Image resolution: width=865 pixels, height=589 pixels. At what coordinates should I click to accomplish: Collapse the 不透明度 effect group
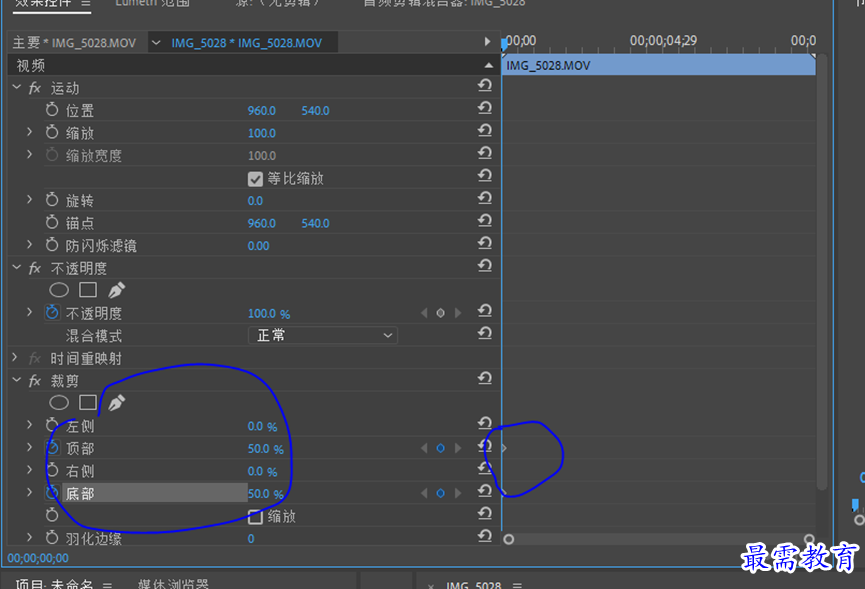point(17,267)
